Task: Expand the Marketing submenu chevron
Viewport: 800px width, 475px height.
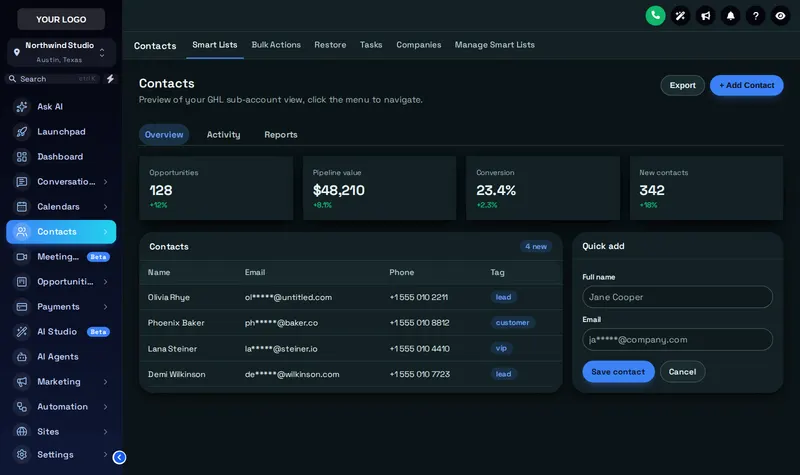Action: pos(105,382)
